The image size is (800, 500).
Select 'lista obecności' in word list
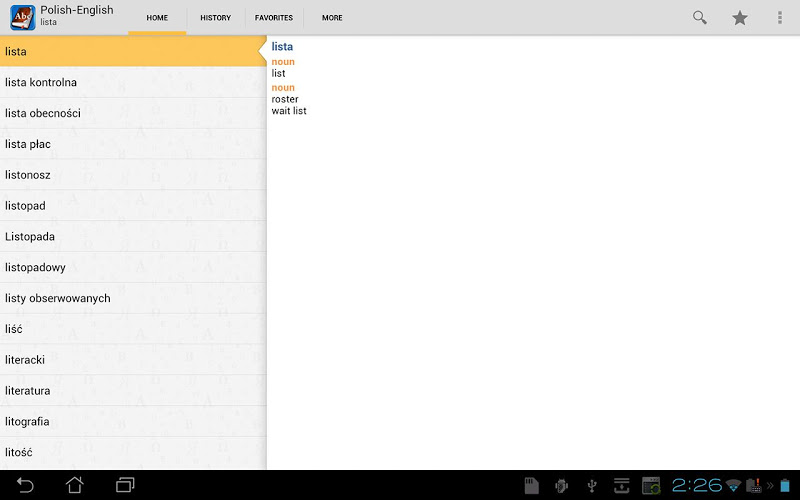click(x=133, y=113)
